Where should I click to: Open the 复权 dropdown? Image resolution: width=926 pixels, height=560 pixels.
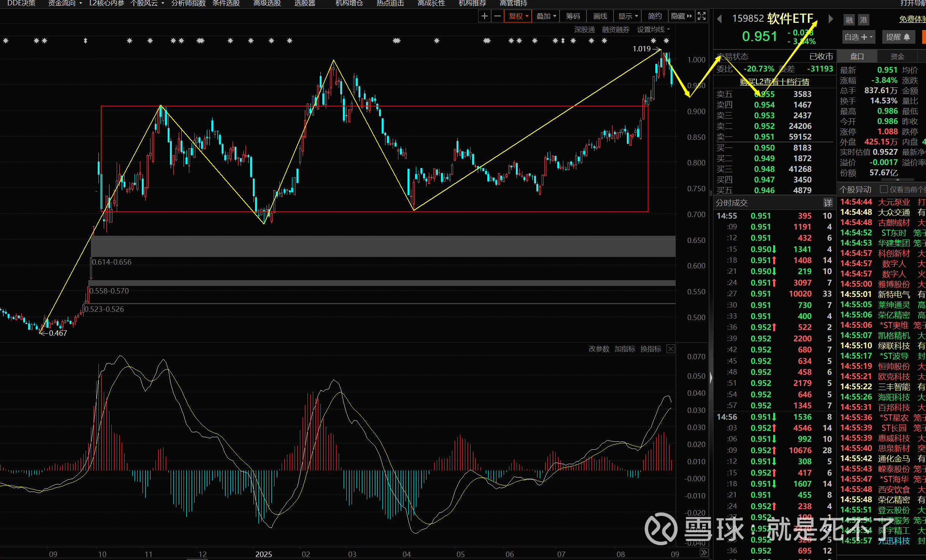[518, 16]
